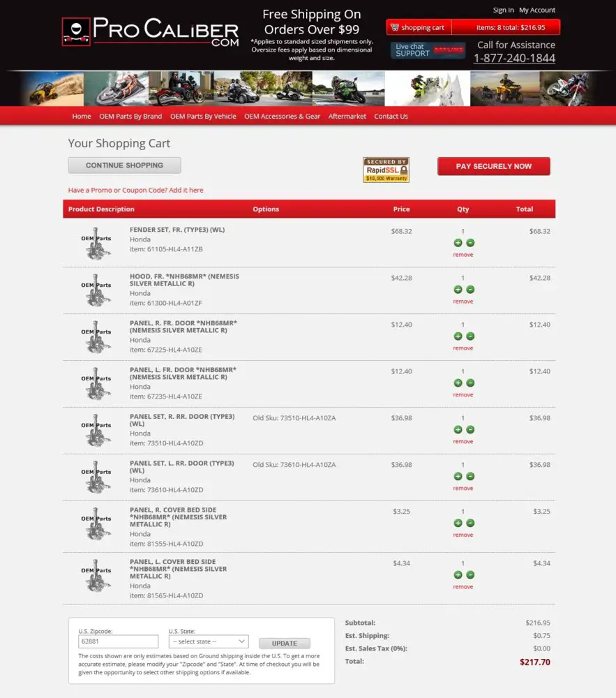The height and width of the screenshot is (698, 616).
Task: Click the green sport motorcycle banner photo
Action: point(349,89)
